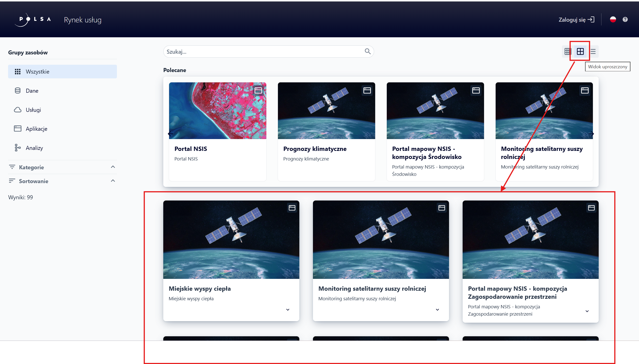Click the Zaloguj się login link
This screenshot has height=364, width=639.
tap(576, 20)
